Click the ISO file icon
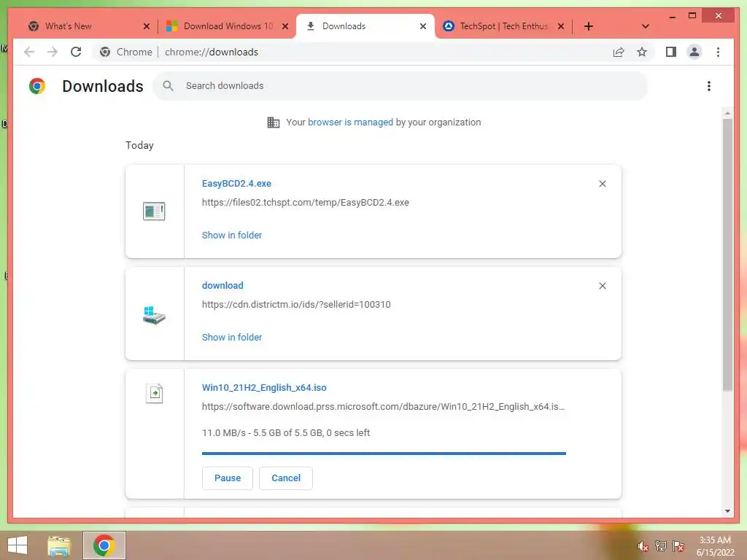Viewport: 747px width, 560px height. [x=154, y=394]
